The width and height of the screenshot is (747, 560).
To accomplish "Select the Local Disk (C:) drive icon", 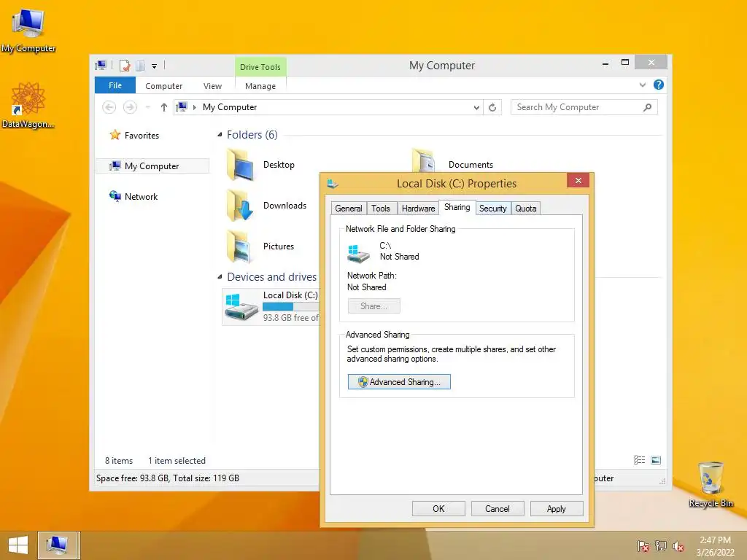I will [x=241, y=306].
